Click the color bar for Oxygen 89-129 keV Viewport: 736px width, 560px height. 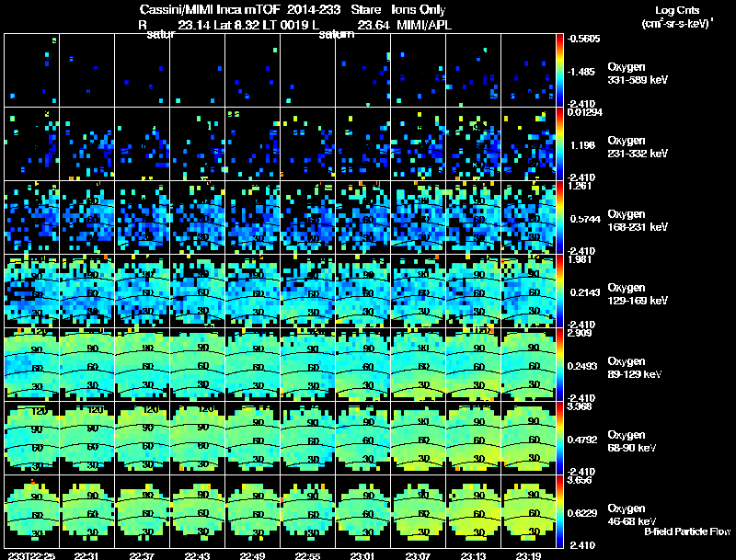pos(559,364)
